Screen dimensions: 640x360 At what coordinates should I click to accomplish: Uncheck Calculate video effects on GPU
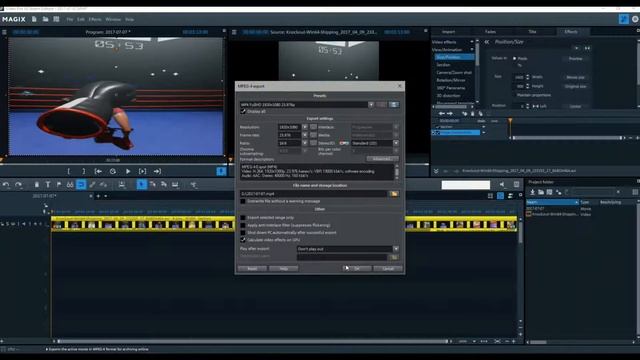(x=243, y=240)
